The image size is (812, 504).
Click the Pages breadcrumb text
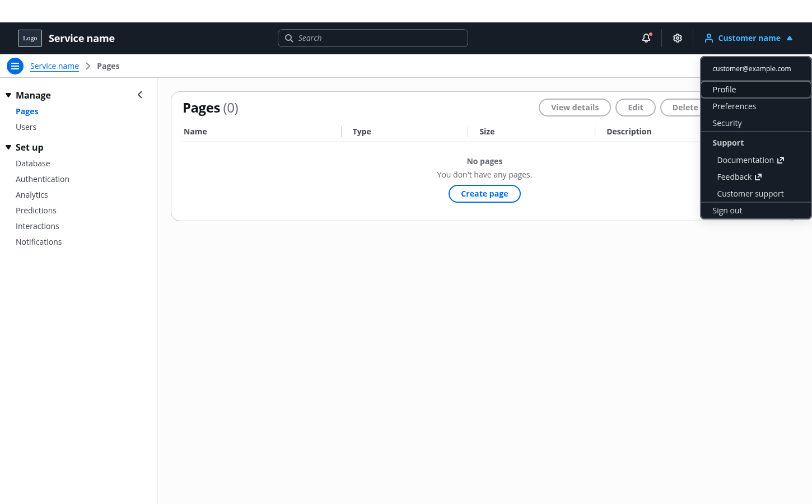pyautogui.click(x=108, y=66)
